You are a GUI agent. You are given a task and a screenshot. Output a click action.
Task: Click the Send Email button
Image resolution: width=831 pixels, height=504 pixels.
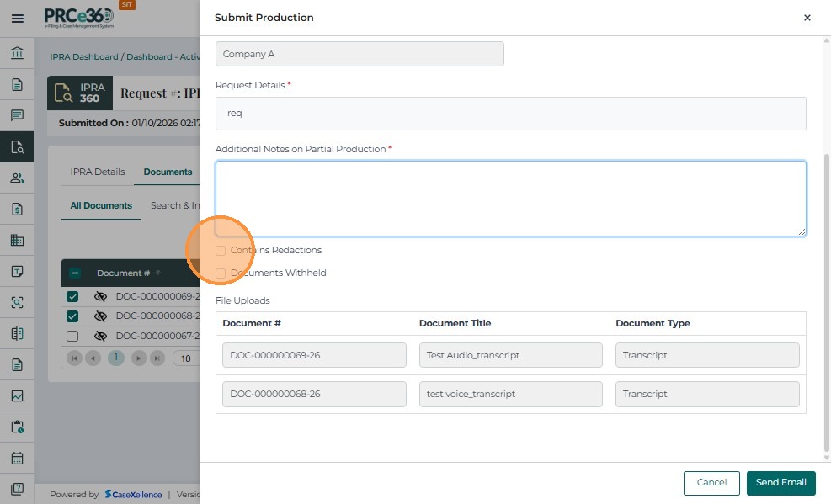(780, 483)
